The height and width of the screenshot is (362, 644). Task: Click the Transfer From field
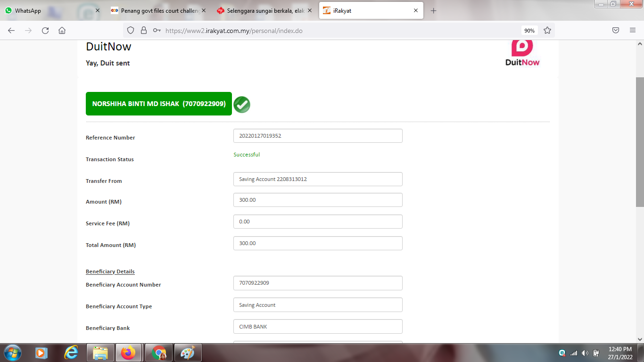318,179
